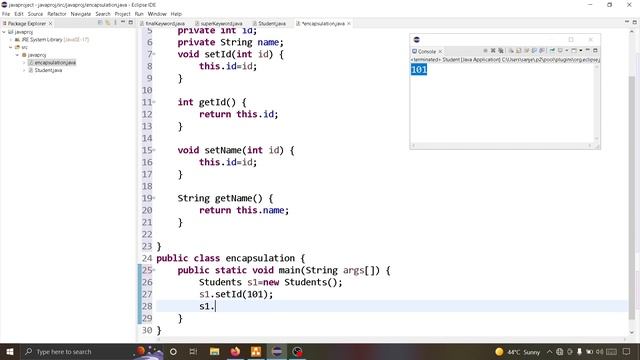Expand the Student.java tree node

(x=24, y=70)
